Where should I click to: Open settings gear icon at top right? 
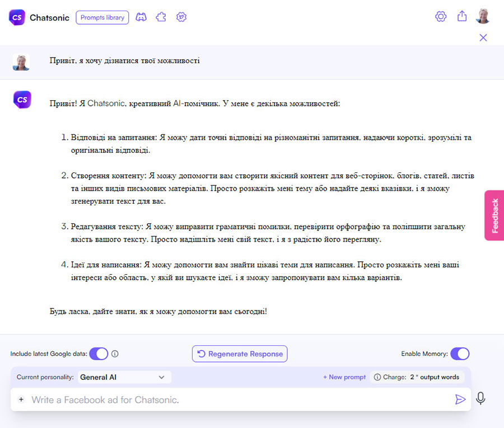(x=441, y=16)
